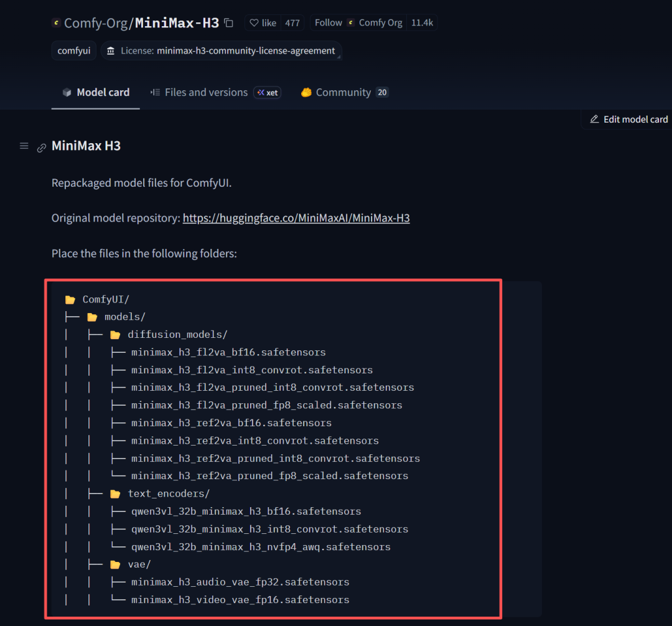Open the MiniMax-H3 repository name link
672x626 pixels.
[x=177, y=22]
